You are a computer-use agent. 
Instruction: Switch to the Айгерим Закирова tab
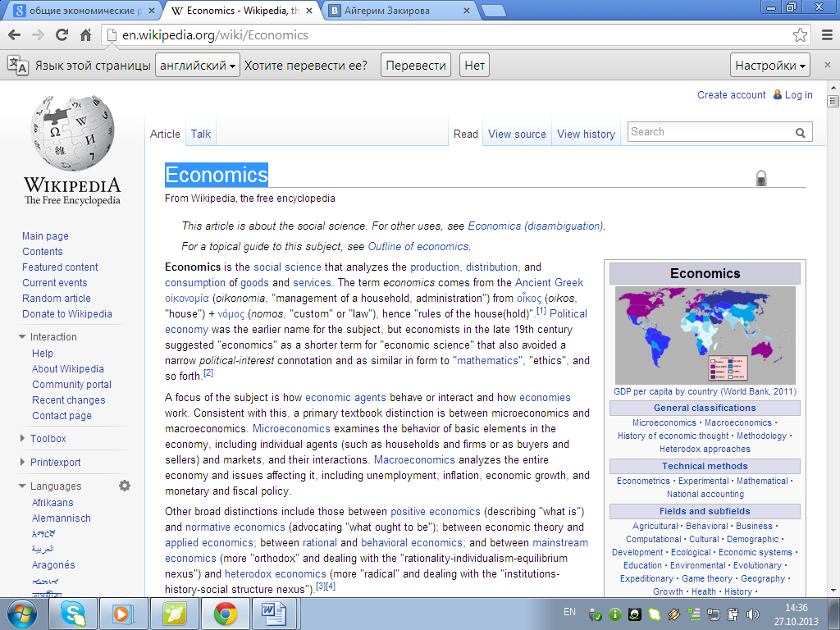point(398,11)
